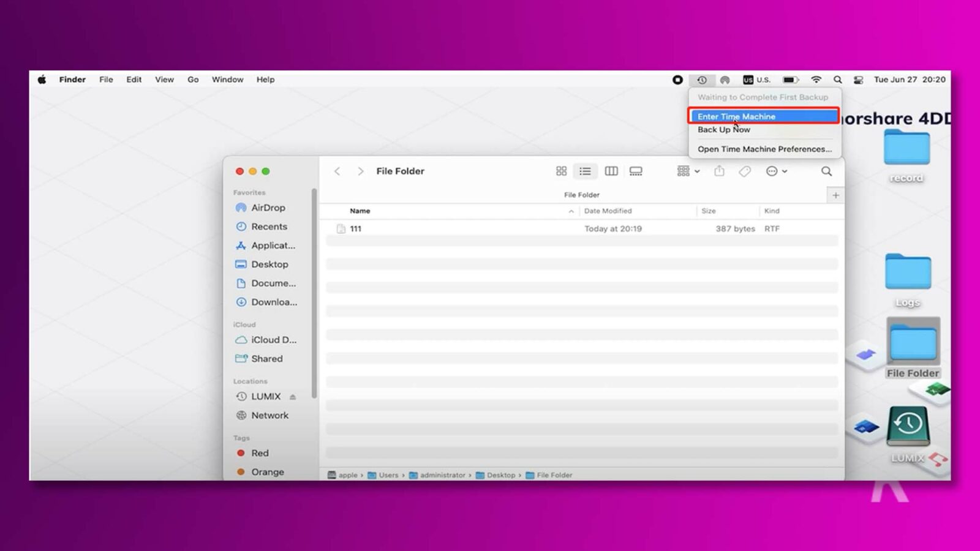The width and height of the screenshot is (980, 551).
Task: Switch Finder to gallery view
Action: (636, 171)
